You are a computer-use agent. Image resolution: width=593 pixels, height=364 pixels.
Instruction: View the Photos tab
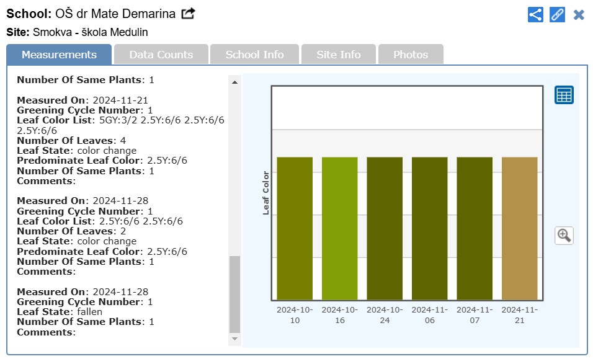tap(411, 55)
